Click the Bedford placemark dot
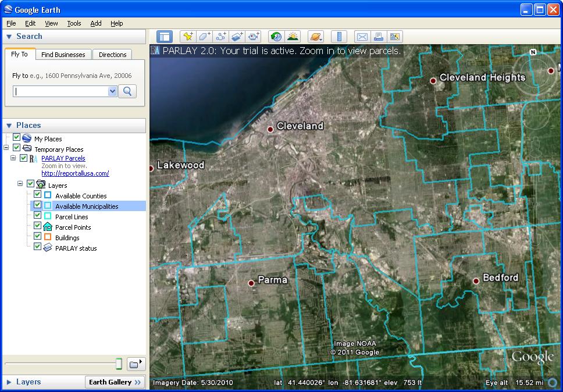Viewport: 563px width, 392px height. click(x=476, y=281)
